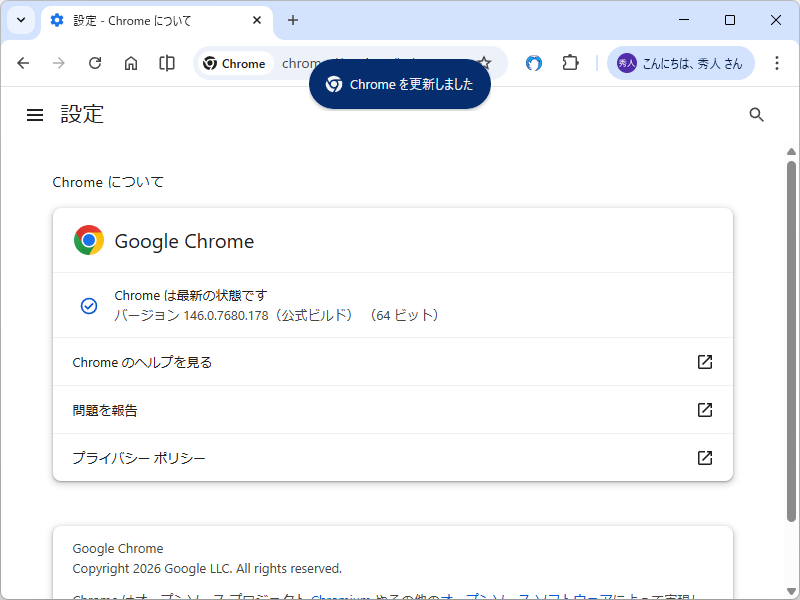The height and width of the screenshot is (600, 800).
Task: Open the settings search magnifier
Action: coord(756,114)
